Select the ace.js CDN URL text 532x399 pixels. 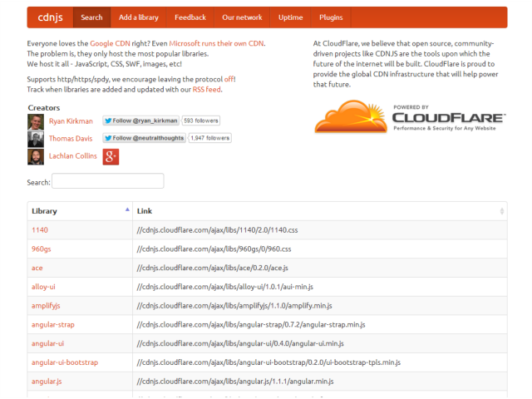click(213, 268)
